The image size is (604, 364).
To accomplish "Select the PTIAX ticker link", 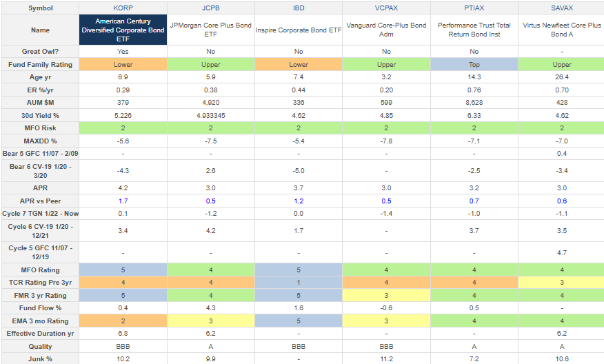I will 474,7.
